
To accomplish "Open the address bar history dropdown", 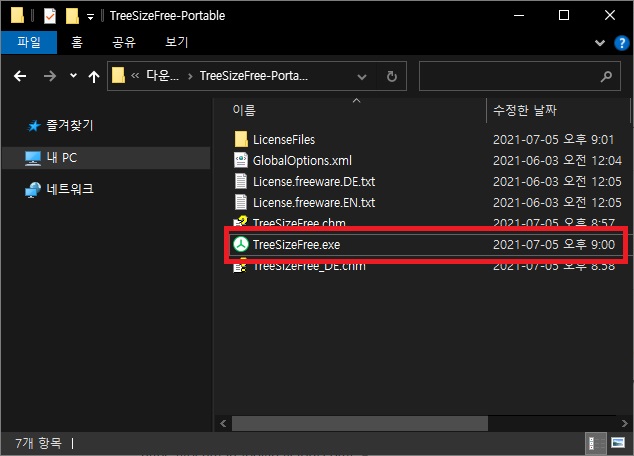I will (362, 76).
